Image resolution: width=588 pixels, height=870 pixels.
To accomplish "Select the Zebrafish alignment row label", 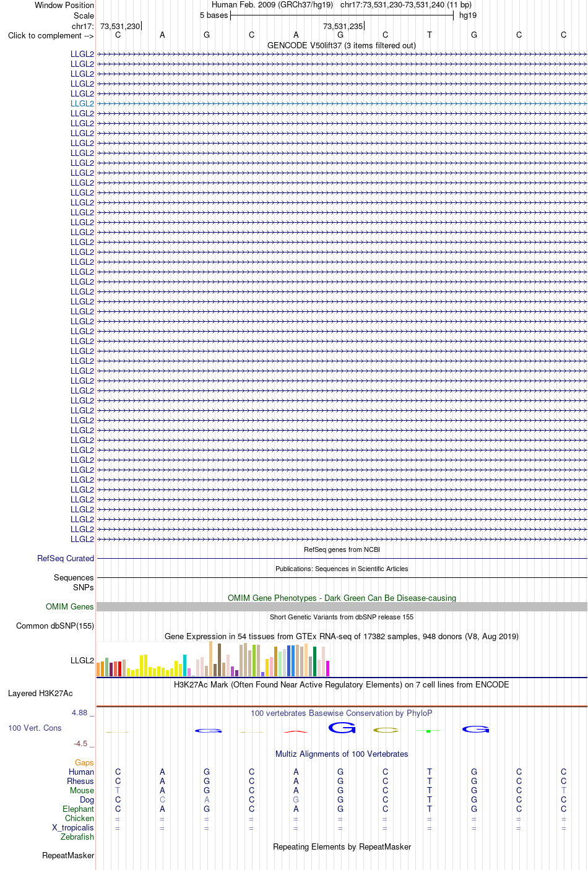I will [x=77, y=837].
